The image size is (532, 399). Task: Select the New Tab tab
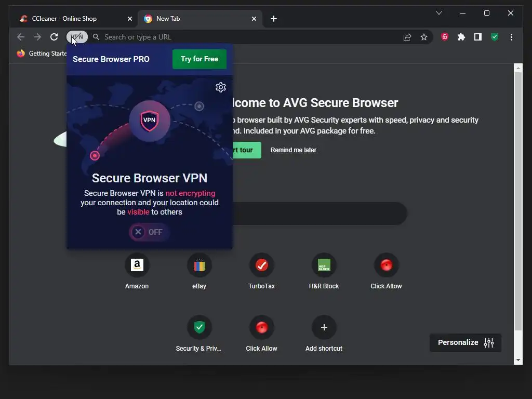200,19
